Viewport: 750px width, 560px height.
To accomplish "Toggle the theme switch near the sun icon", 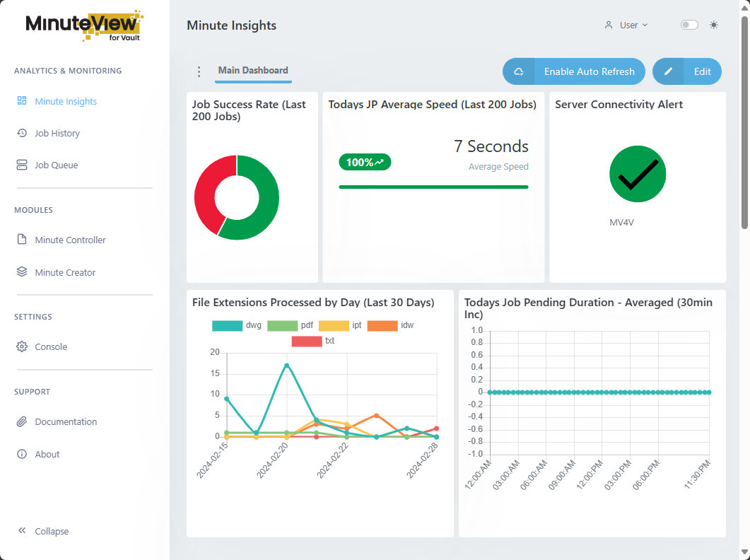I will pyautogui.click(x=689, y=25).
